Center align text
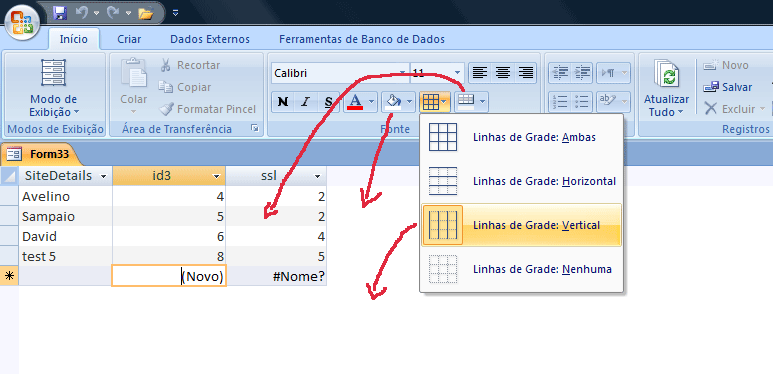 click(x=503, y=73)
